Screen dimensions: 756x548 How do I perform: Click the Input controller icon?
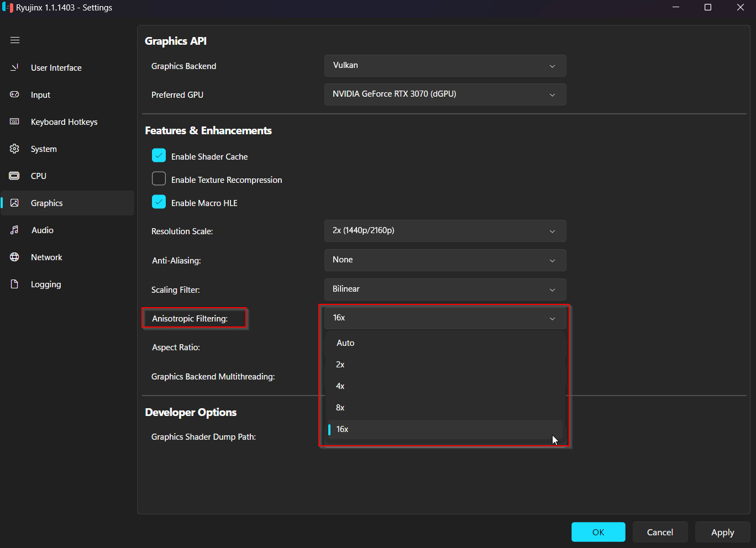(x=15, y=94)
